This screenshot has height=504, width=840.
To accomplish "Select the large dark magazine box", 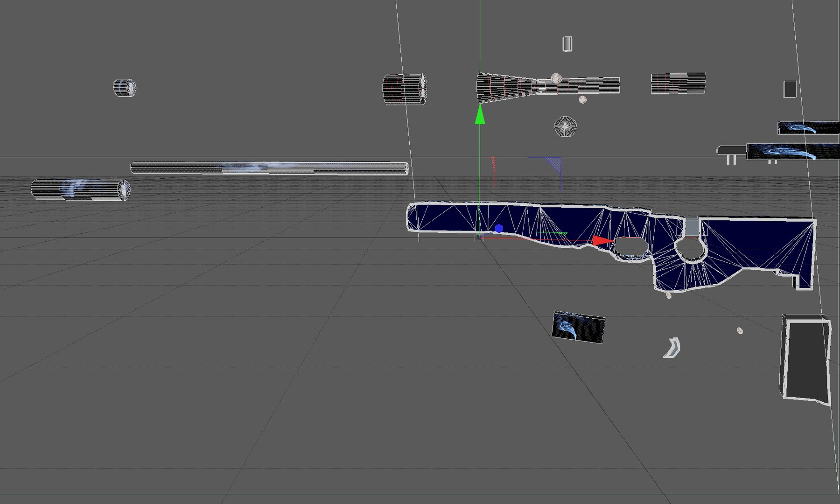I will pos(806,359).
